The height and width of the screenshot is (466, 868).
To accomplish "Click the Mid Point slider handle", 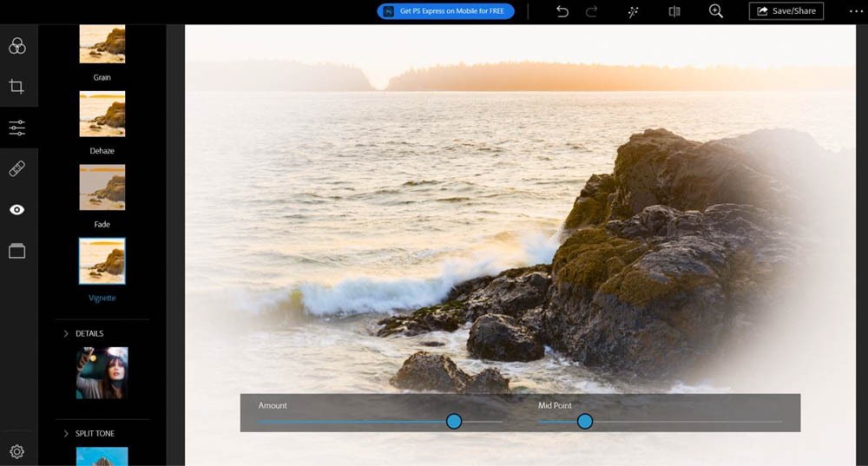I will tap(585, 422).
